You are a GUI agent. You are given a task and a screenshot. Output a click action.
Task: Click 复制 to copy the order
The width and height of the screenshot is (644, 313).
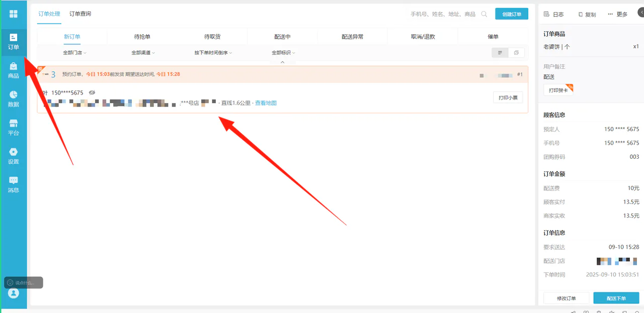pos(587,15)
